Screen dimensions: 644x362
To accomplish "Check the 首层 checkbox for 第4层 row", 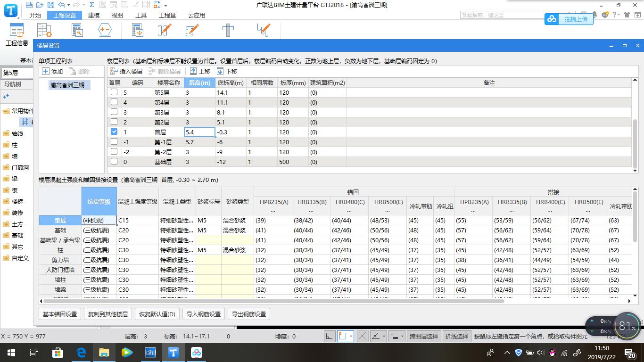I will [114, 102].
